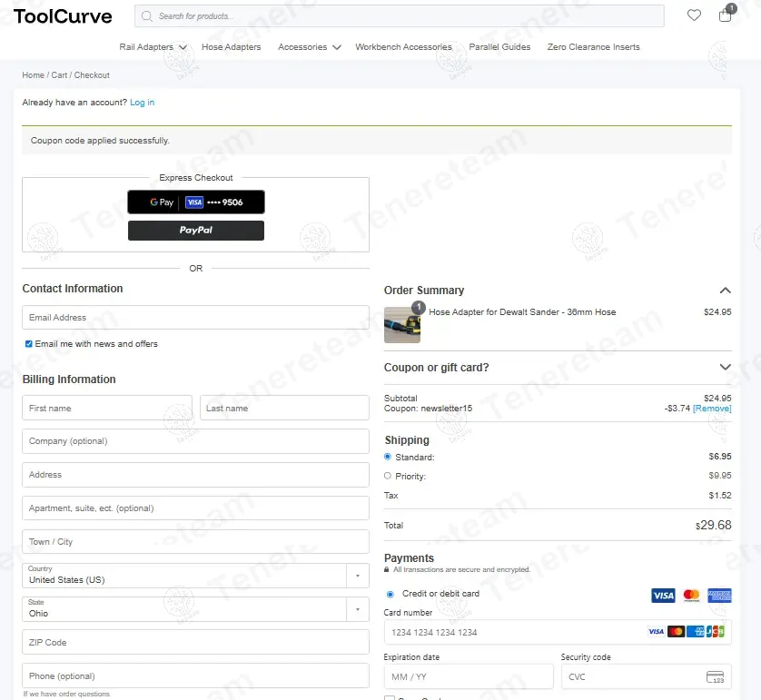This screenshot has width=761, height=700.
Task: Expand the Coupon or gift card section
Action: click(x=725, y=368)
